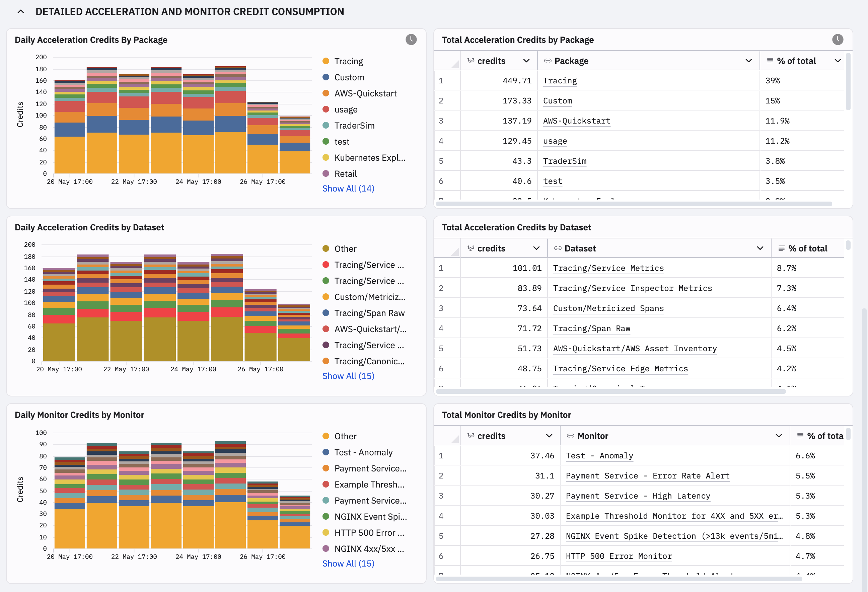The width and height of the screenshot is (868, 592).
Task: Click link icon next to Dataset column header
Action: [558, 248]
